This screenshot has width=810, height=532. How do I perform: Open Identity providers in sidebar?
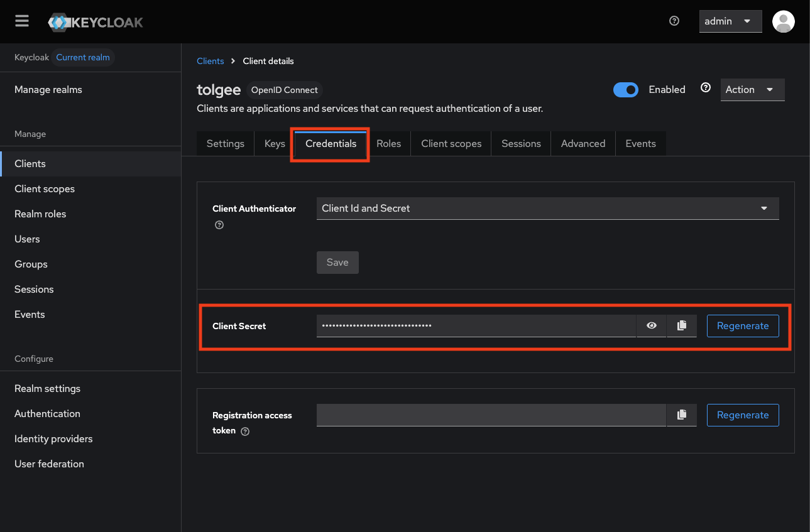pos(53,438)
